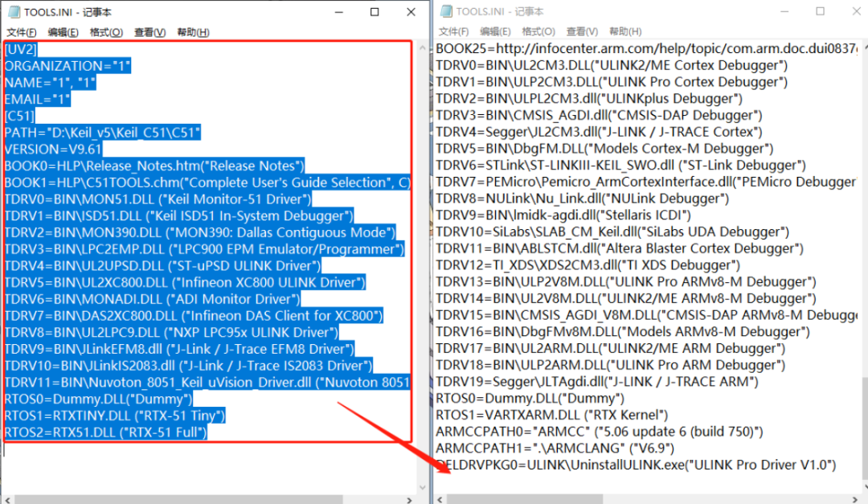
Task: Click TDRV0 UL2CM3.DLL line in right window
Action: coord(612,65)
